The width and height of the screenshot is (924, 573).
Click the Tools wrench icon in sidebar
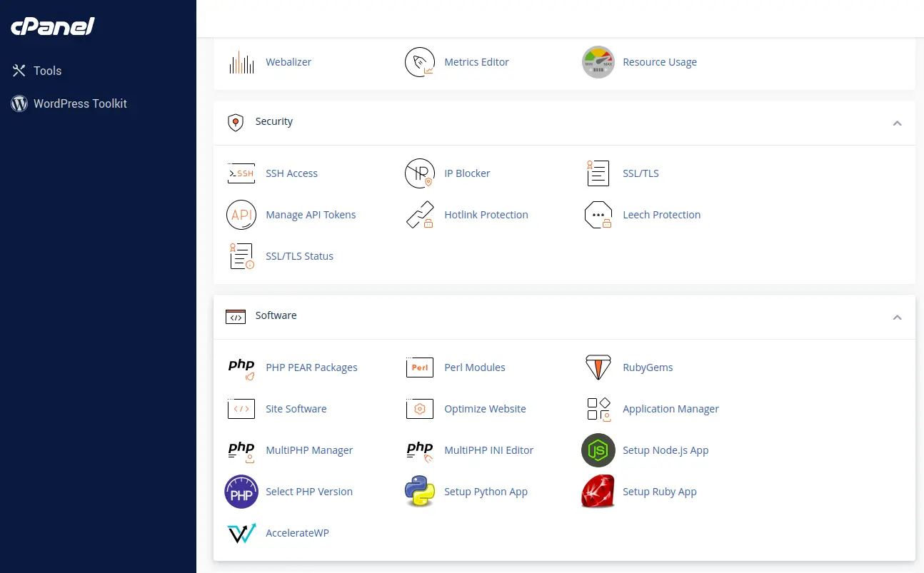click(x=19, y=71)
